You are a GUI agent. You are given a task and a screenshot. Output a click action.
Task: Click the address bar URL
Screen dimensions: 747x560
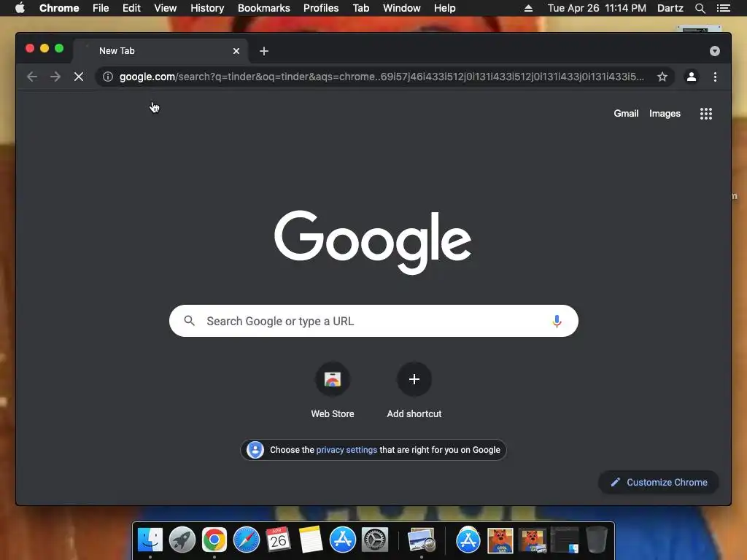coord(382,77)
